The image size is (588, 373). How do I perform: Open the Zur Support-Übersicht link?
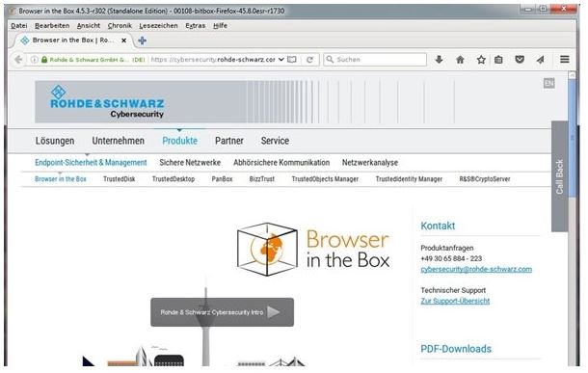(455, 301)
